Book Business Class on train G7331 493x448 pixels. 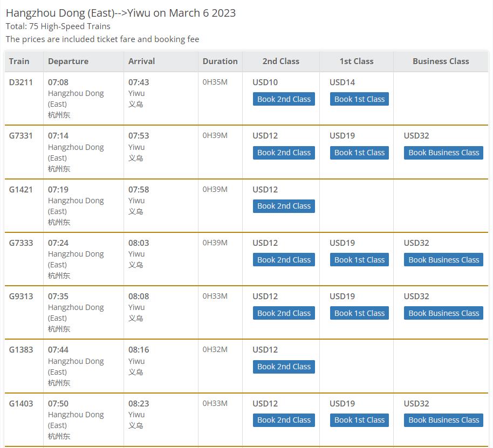click(443, 153)
